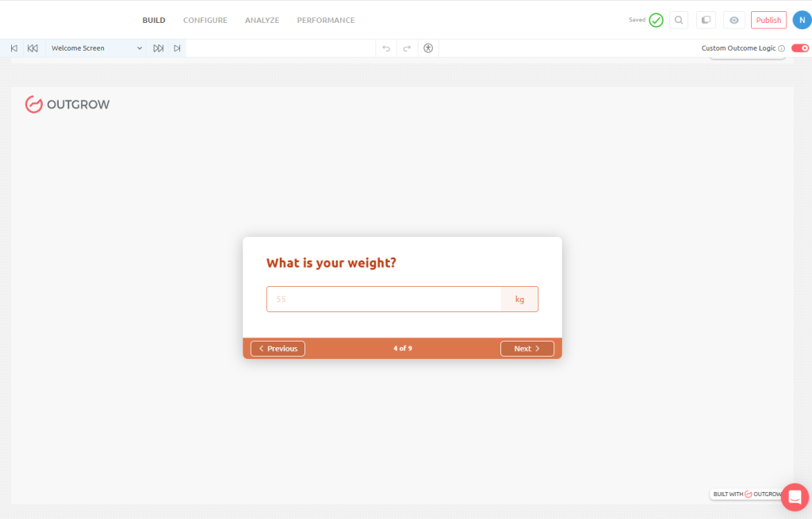The image size is (812, 519).
Task: Open the accessibility options icon
Action: 428,48
